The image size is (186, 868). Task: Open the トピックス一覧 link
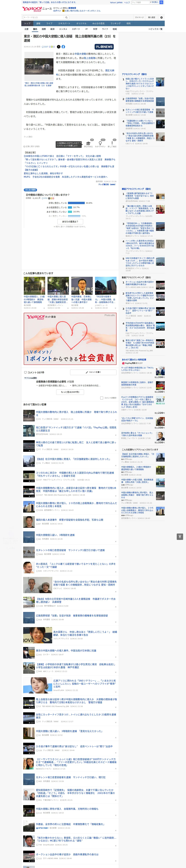point(155,29)
